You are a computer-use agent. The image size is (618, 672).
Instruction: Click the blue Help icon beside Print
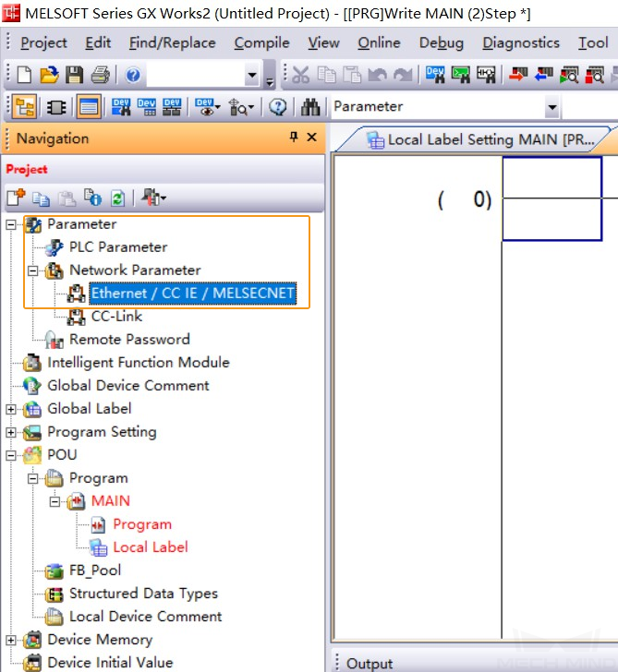[133, 76]
